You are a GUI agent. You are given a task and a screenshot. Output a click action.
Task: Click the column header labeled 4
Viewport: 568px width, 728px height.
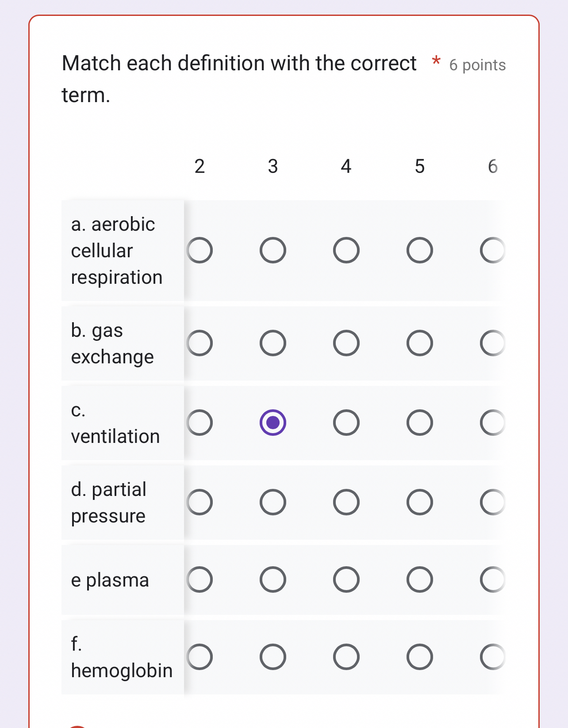point(346,167)
